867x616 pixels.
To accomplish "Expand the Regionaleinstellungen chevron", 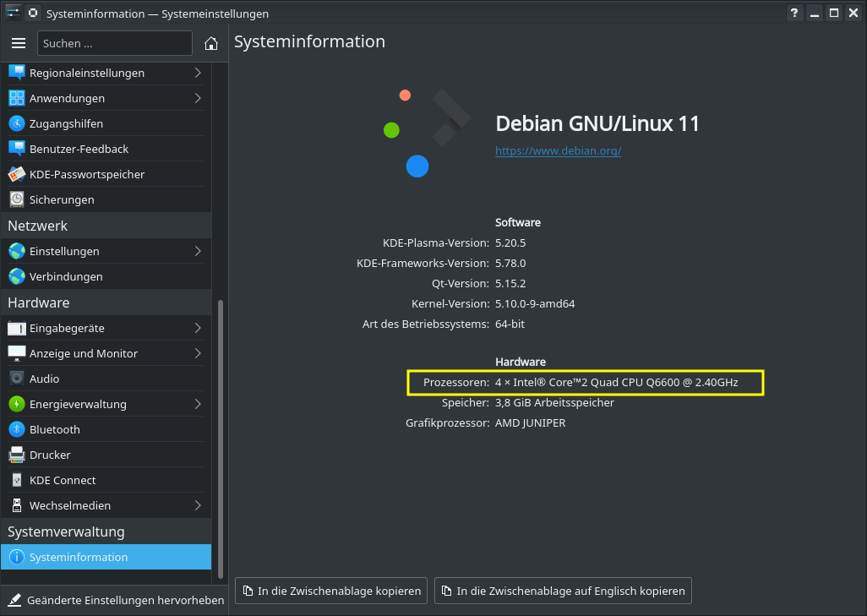I will point(198,73).
